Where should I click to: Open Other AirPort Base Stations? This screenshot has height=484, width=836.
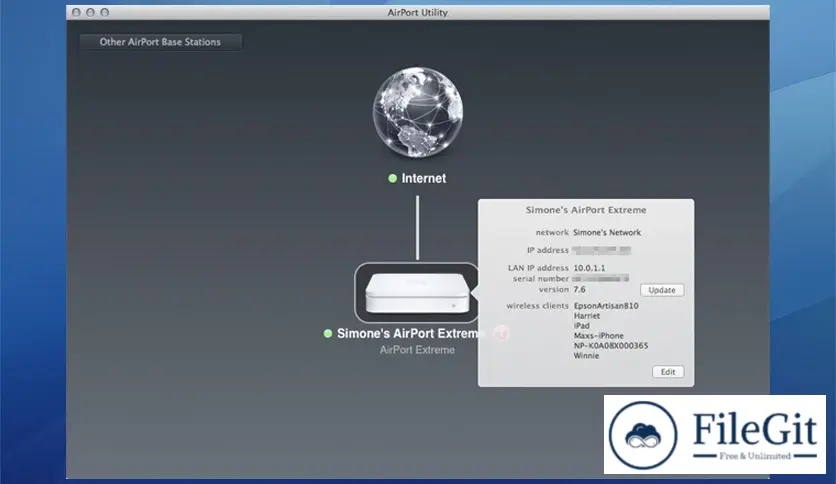pos(160,42)
